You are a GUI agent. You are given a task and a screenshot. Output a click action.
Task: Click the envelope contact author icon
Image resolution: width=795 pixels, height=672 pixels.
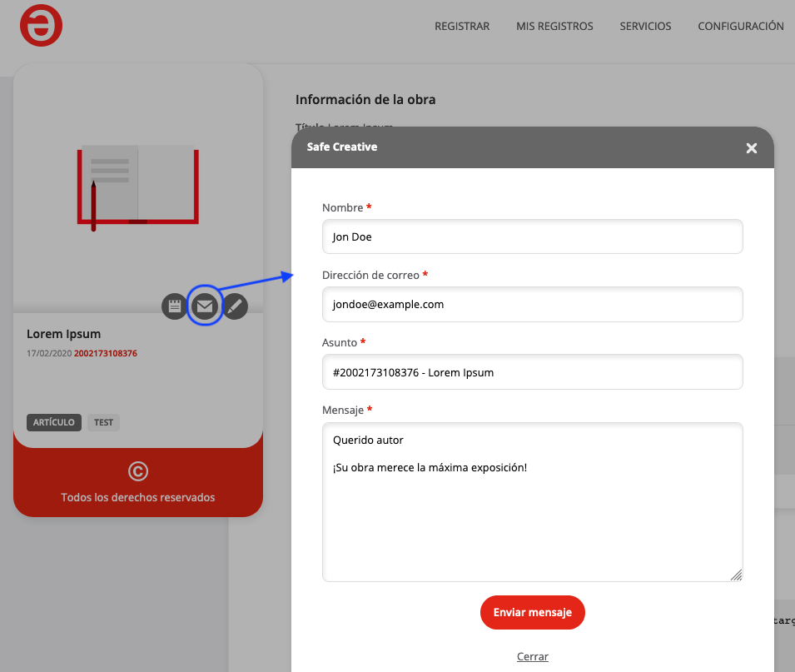click(205, 306)
